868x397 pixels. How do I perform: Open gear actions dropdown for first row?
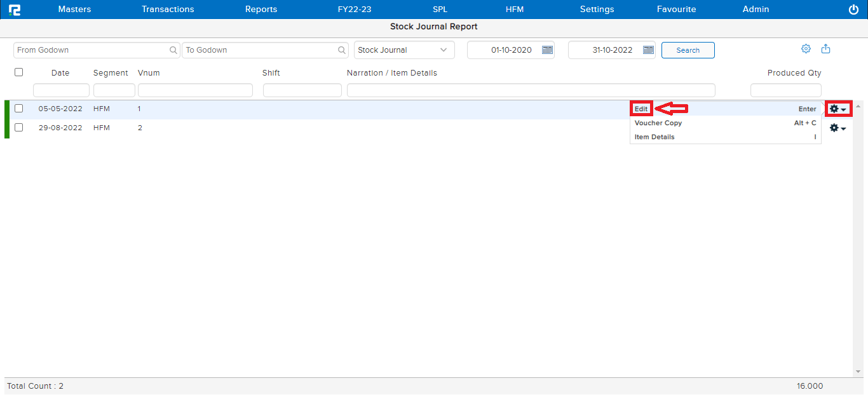click(x=838, y=109)
